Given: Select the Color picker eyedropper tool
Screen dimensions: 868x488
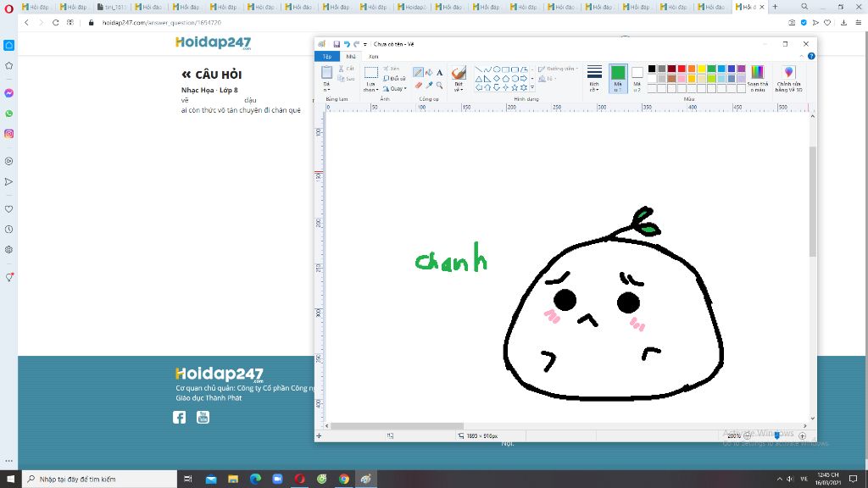Looking at the screenshot, I should coord(429,86).
